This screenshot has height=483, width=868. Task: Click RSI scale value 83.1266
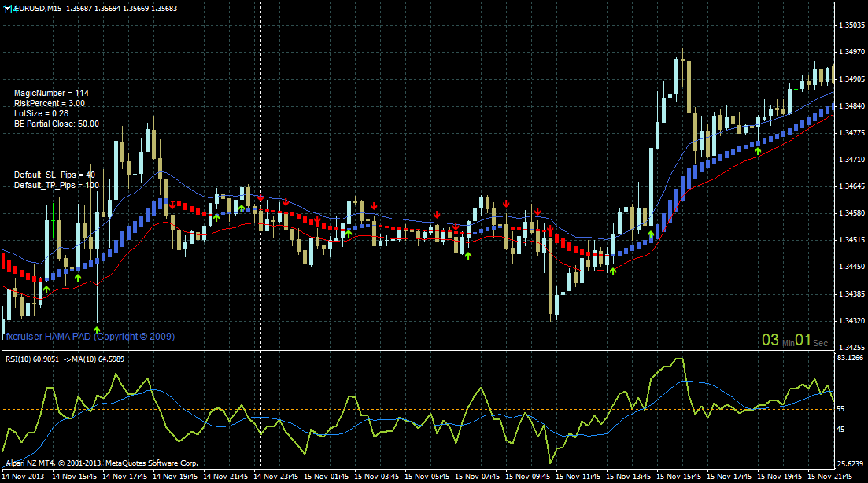coord(850,358)
